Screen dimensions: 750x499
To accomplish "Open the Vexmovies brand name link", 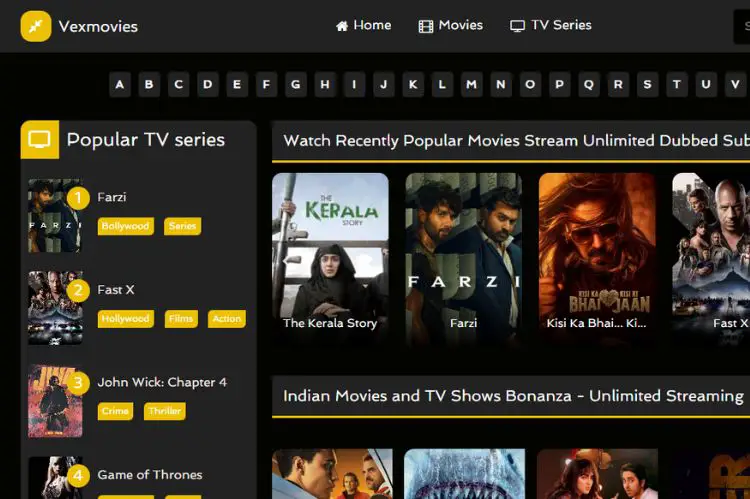I will (98, 26).
